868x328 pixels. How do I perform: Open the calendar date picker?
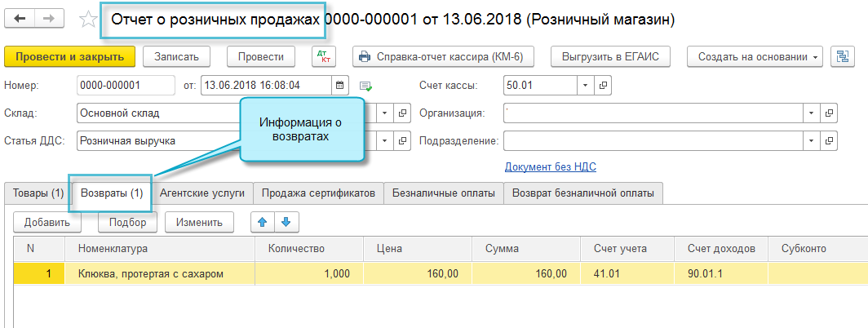coord(341,85)
